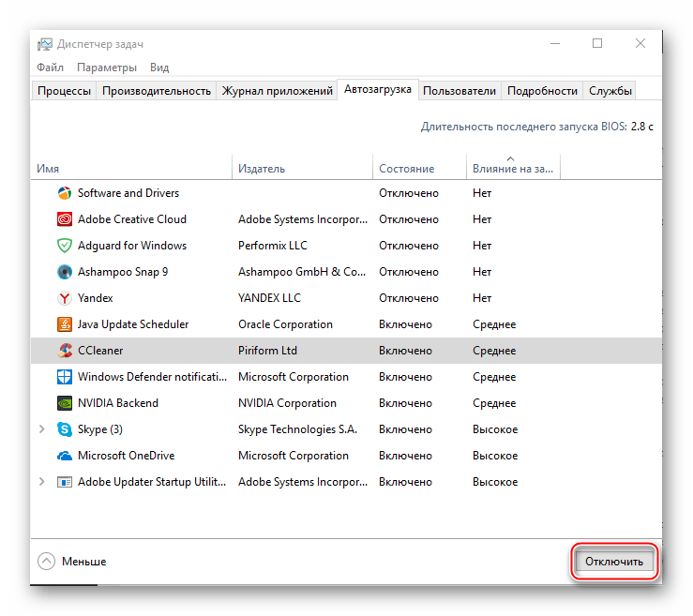Click the Yandex icon

[65, 298]
